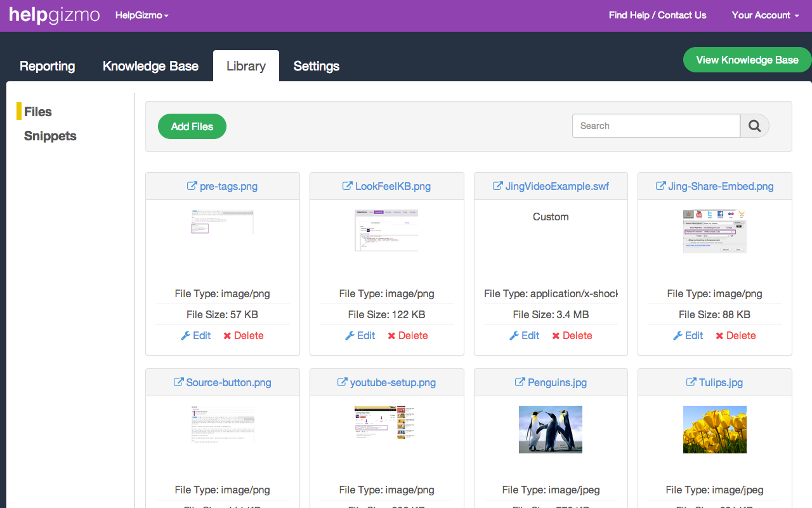812x508 pixels.
Task: Open Snippets in the sidebar
Action: (x=50, y=136)
